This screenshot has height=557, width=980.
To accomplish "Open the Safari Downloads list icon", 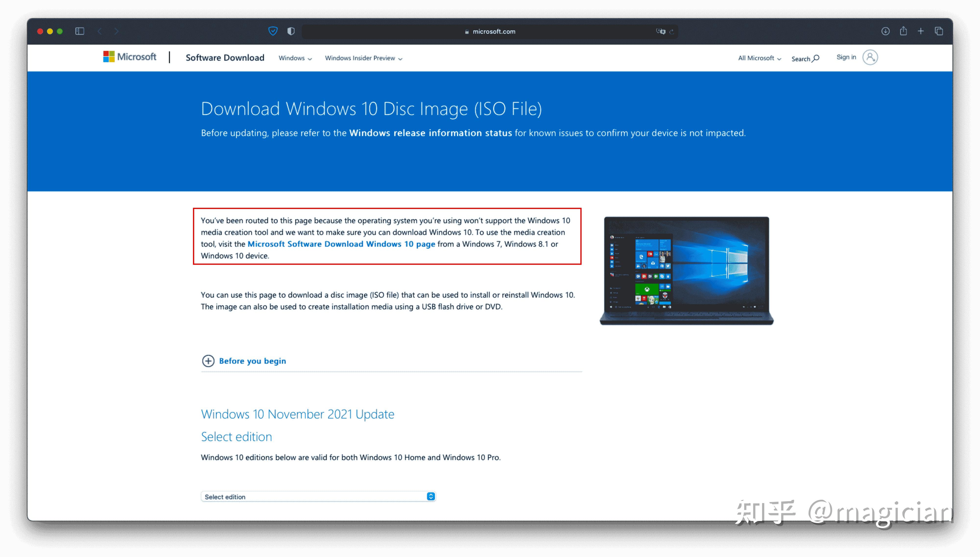I will tap(885, 31).
